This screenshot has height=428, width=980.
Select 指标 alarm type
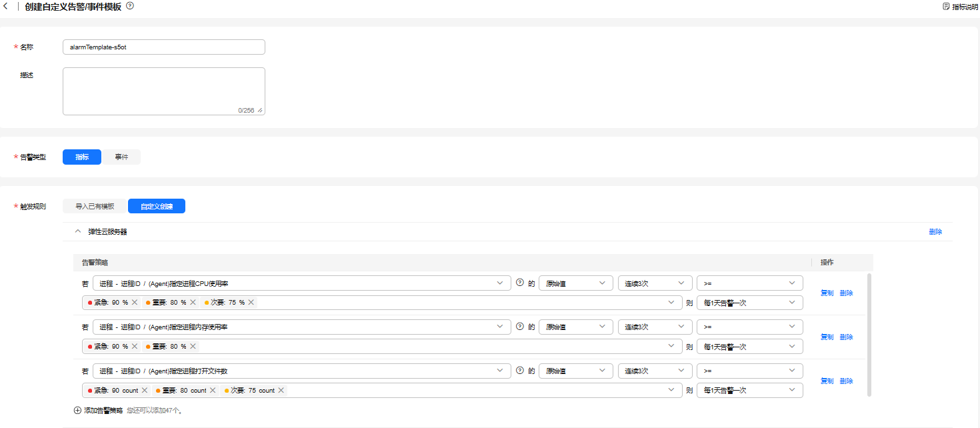coord(82,157)
